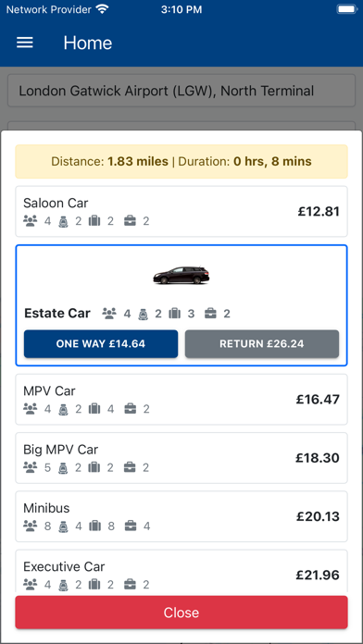Select the Minibus £20.13 row
The width and height of the screenshot is (363, 644).
181,516
